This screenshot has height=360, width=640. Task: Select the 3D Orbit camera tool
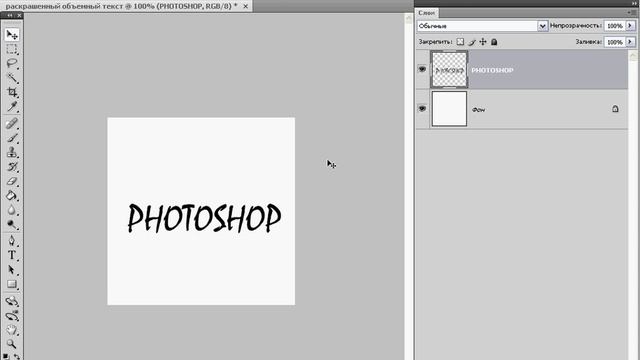[12, 316]
